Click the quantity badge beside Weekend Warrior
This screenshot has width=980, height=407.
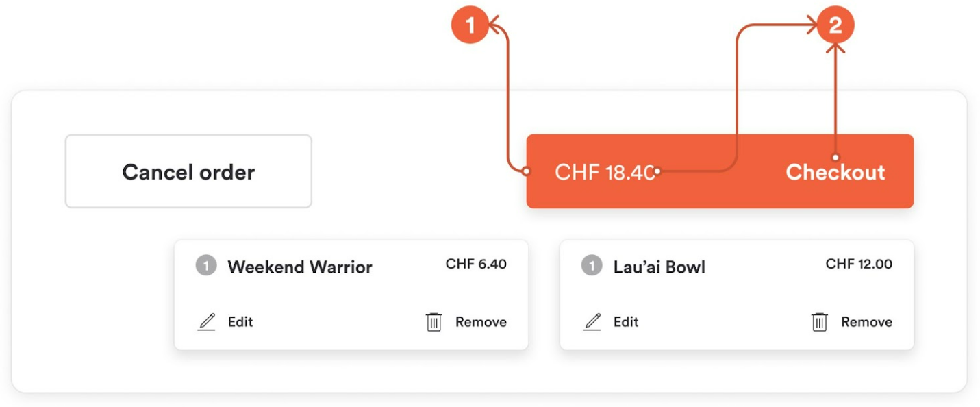coord(206,265)
